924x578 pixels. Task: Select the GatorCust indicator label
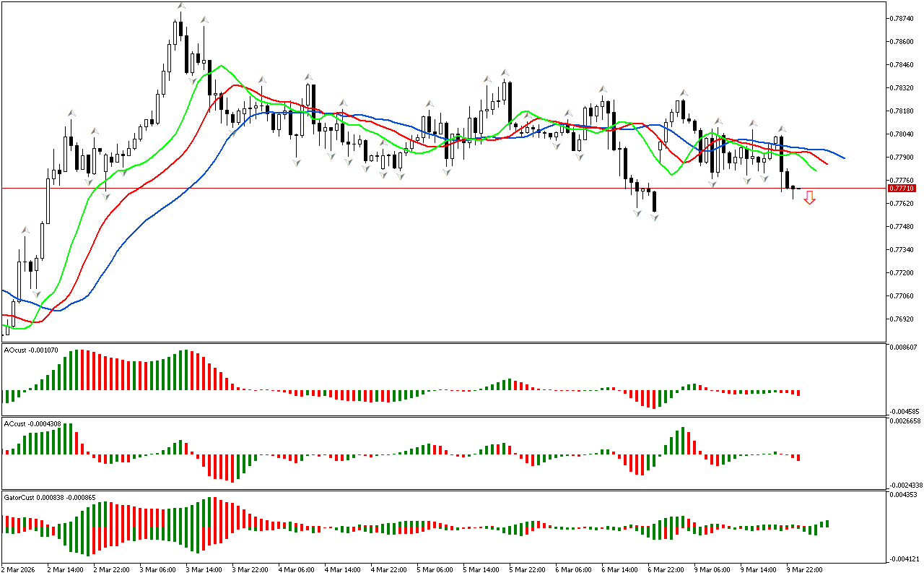pyautogui.click(x=50, y=498)
